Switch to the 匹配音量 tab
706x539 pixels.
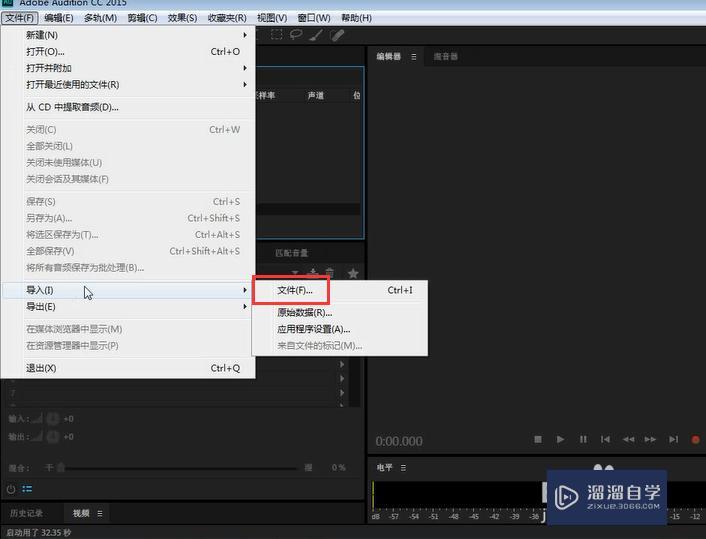coord(291,253)
